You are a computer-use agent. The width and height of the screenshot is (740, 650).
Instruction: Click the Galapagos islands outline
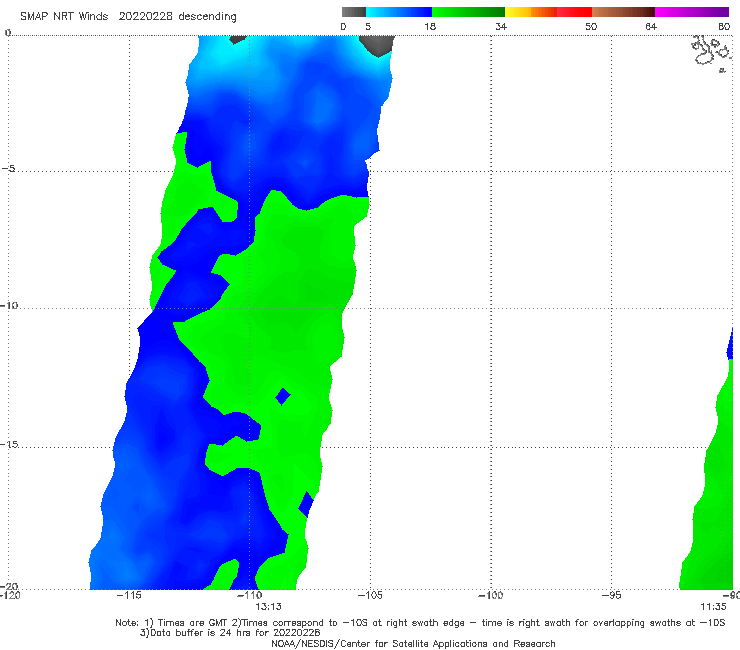click(712, 53)
